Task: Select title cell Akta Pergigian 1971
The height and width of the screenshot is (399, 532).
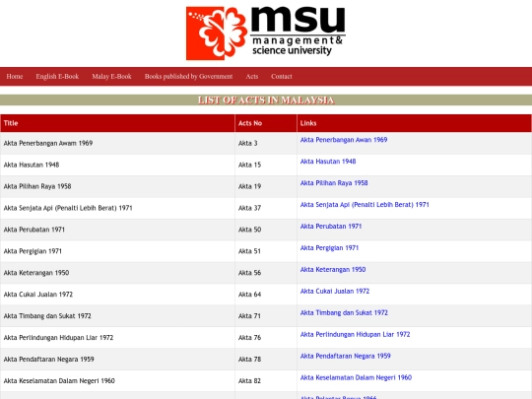Action: pyautogui.click(x=117, y=251)
